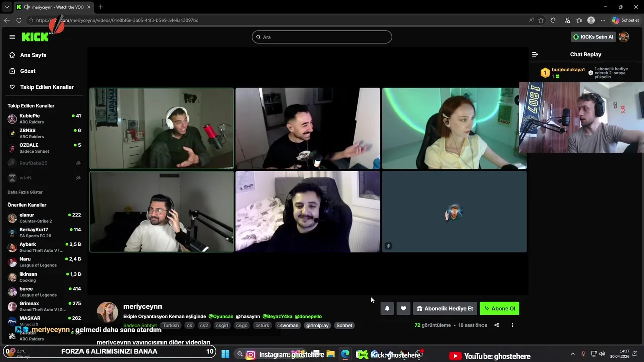This screenshot has width=644, height=362.
Task: Open KubiePie channel in sidebar
Action: tap(44, 119)
